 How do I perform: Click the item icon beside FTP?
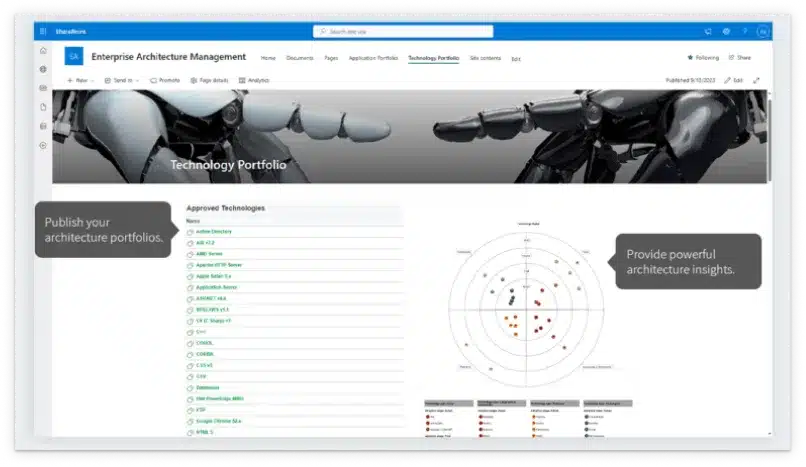coord(190,410)
